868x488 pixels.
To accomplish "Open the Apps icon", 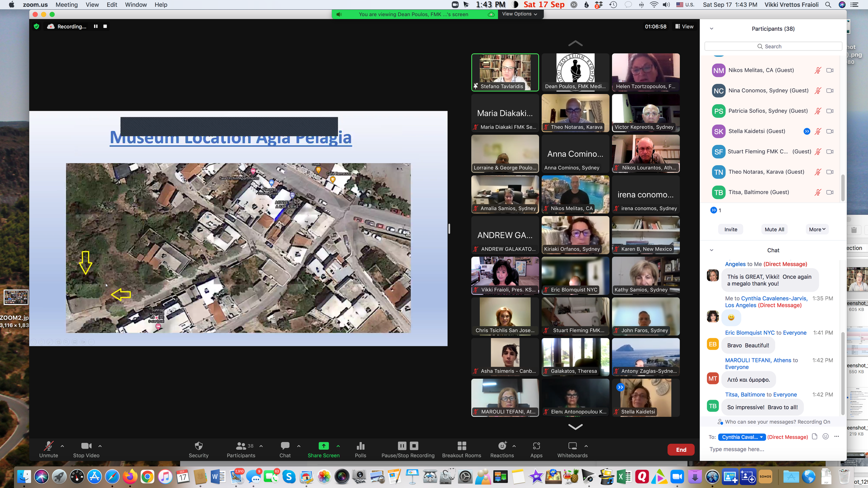I will pyautogui.click(x=536, y=446).
